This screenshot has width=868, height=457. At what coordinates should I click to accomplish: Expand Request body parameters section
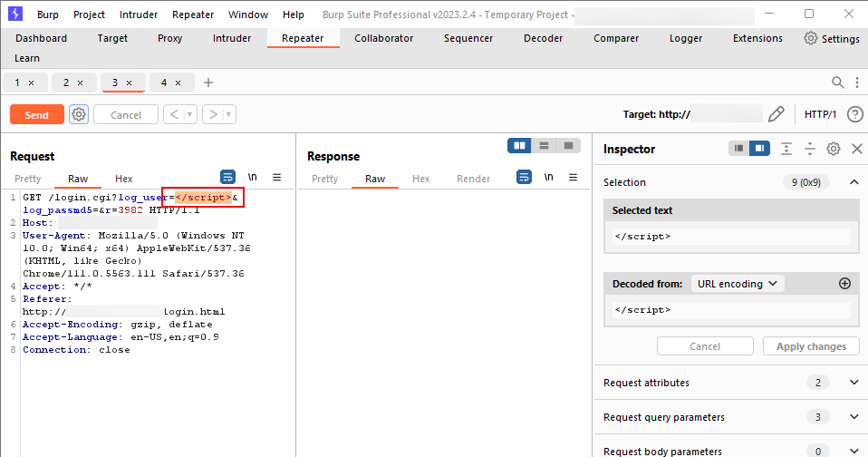pyautogui.click(x=854, y=451)
